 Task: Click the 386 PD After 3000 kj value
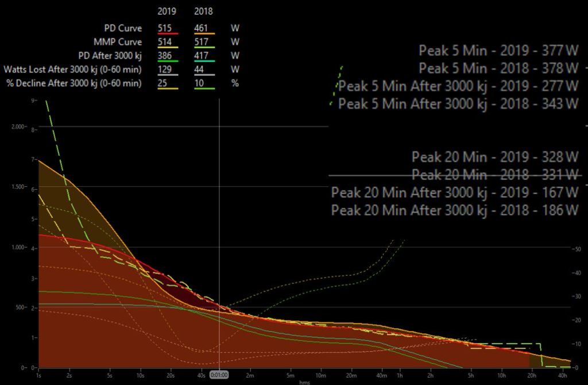167,55
